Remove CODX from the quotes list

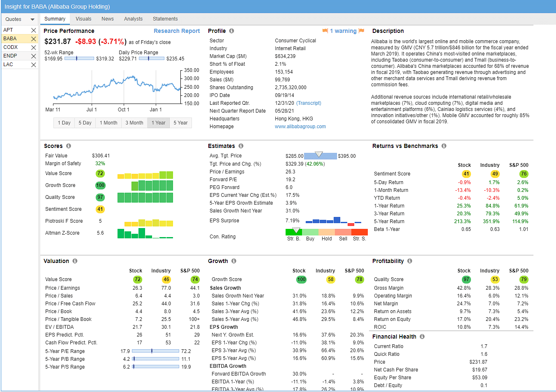[34, 48]
